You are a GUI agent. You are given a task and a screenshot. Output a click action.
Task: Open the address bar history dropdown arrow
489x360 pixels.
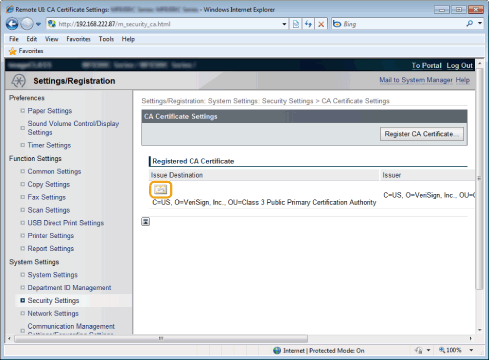click(x=284, y=24)
